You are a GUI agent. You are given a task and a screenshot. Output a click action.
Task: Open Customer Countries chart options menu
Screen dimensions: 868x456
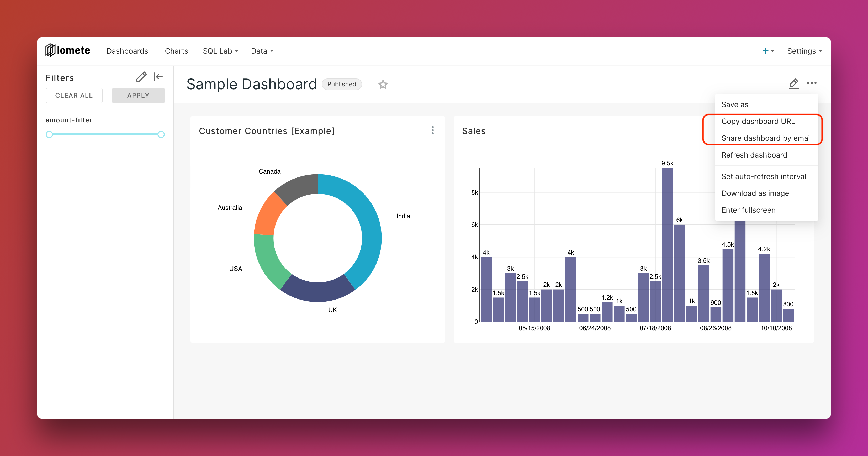(x=433, y=130)
